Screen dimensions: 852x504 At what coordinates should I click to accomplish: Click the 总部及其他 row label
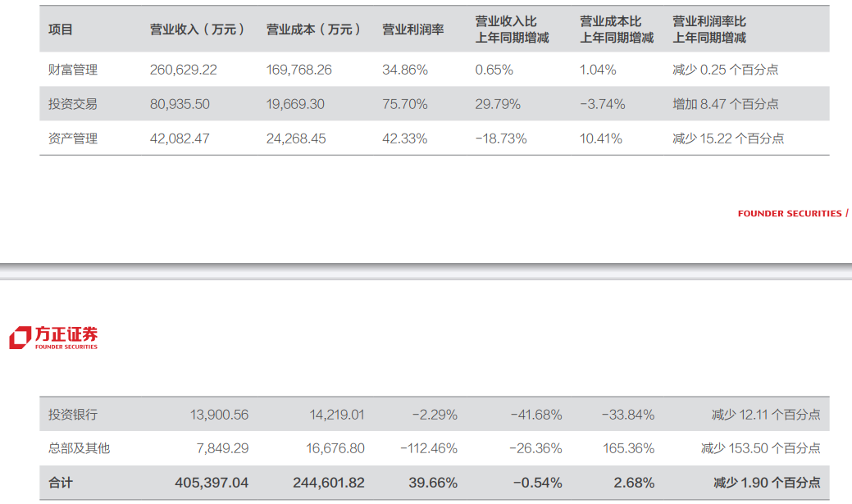point(79,448)
